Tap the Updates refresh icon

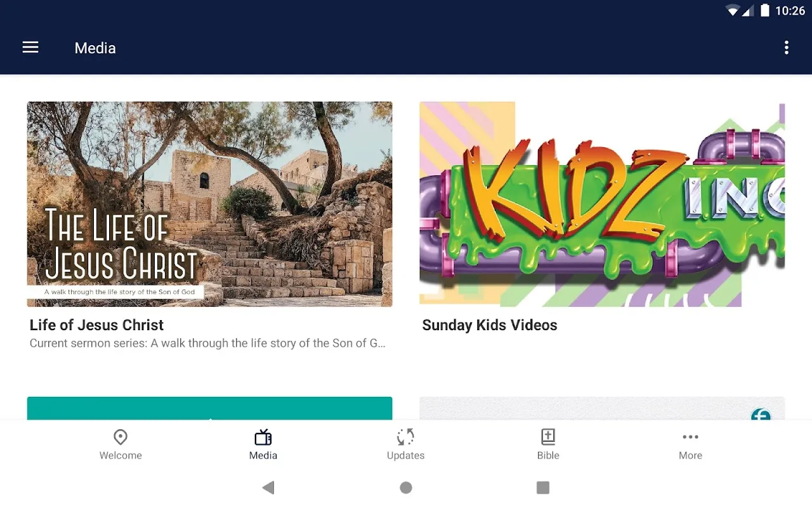[x=405, y=437]
